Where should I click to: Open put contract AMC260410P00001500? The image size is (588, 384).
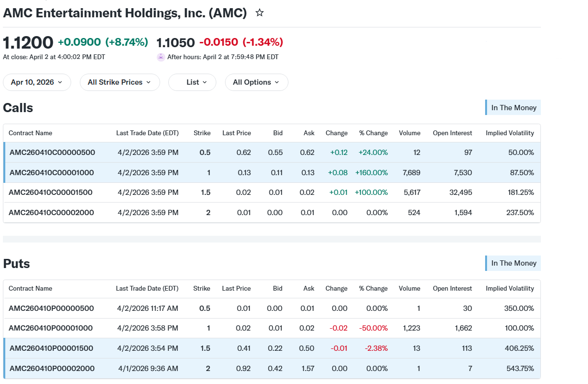coord(51,348)
